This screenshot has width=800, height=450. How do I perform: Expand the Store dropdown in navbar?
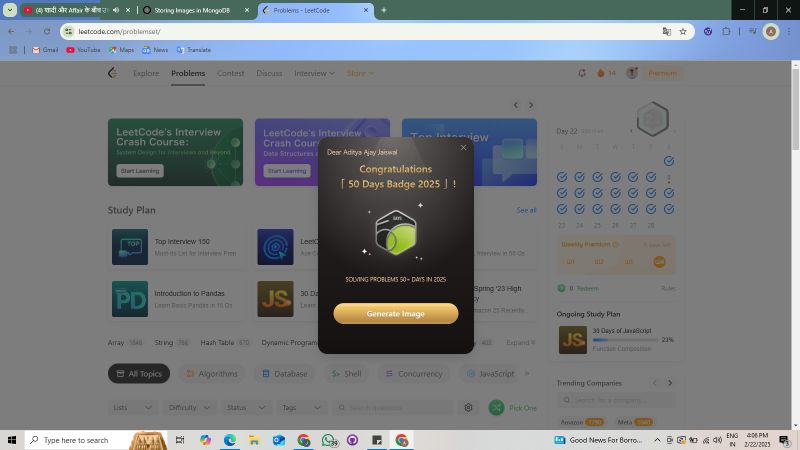pyautogui.click(x=360, y=73)
